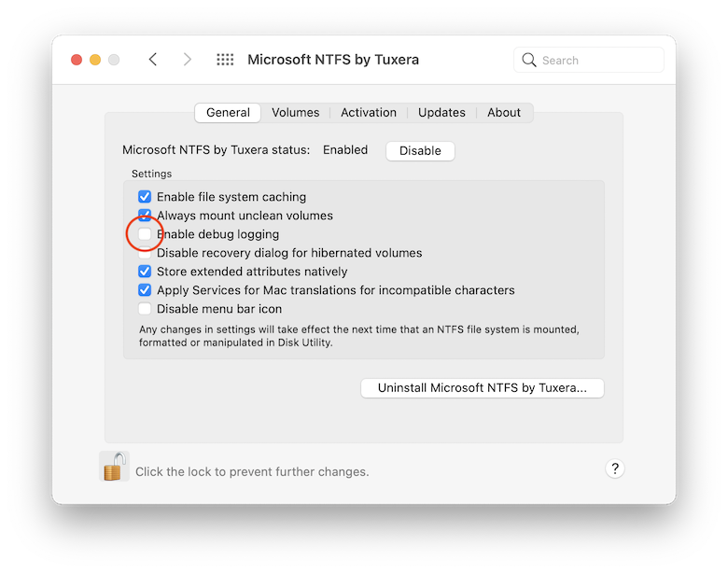
Task: Check Disable menu bar icon option
Action: [145, 308]
